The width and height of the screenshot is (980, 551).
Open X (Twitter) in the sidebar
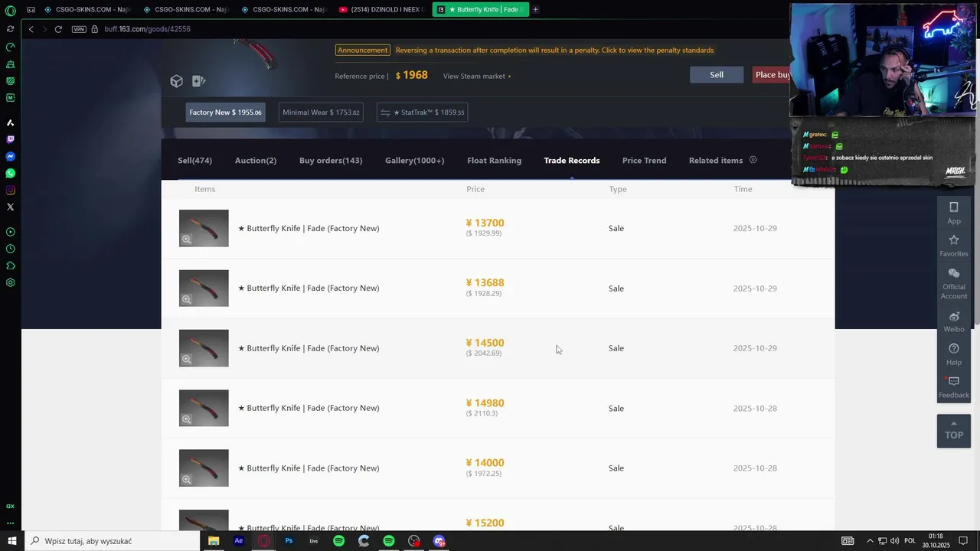[x=11, y=207]
